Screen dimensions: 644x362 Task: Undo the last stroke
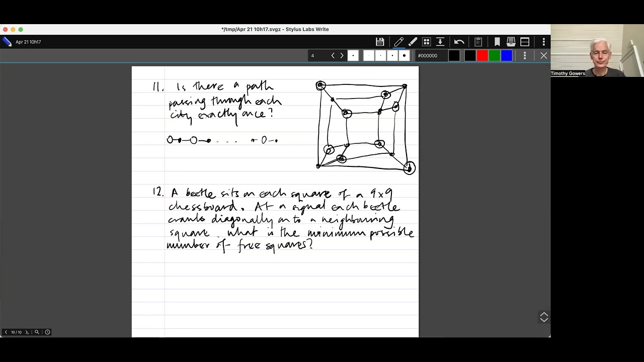click(459, 42)
